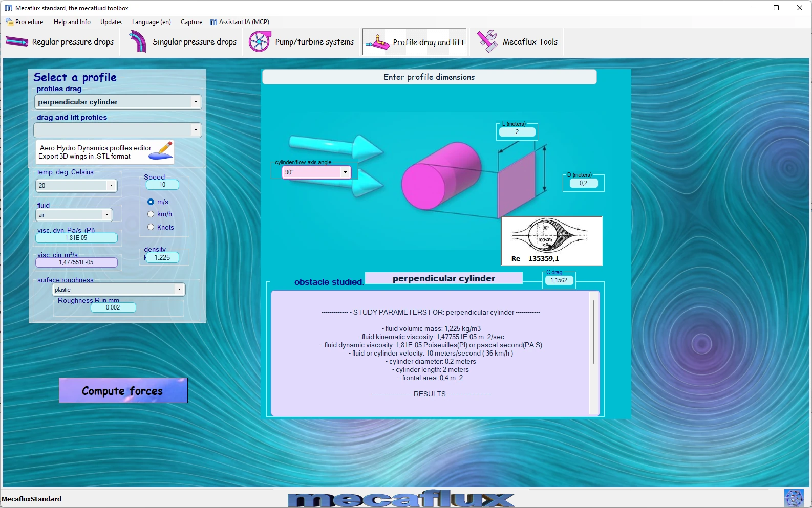Click the density value field

click(162, 257)
